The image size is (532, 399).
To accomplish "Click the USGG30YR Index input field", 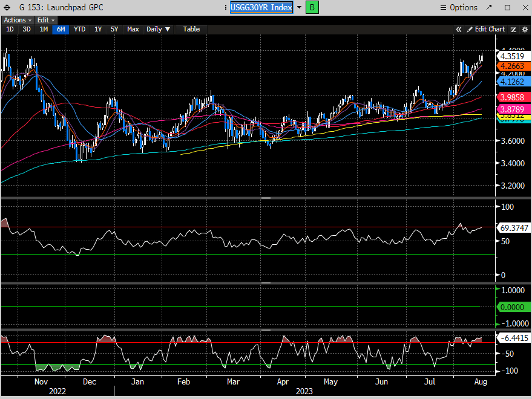I will [x=261, y=7].
